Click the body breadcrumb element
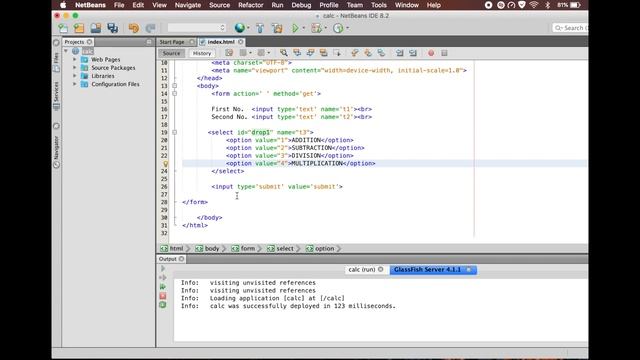The image size is (640, 360). pyautogui.click(x=208, y=249)
